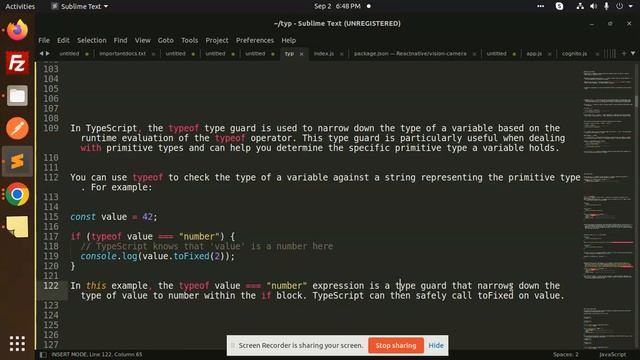Screen dimensions: 640x360
Task: Open the View menu
Action: 143,40
